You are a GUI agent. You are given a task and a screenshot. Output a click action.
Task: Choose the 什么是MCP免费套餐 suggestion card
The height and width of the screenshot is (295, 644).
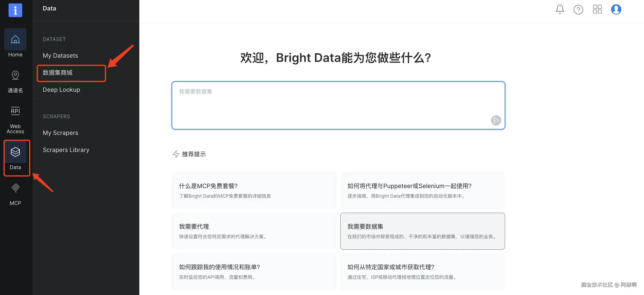254,190
